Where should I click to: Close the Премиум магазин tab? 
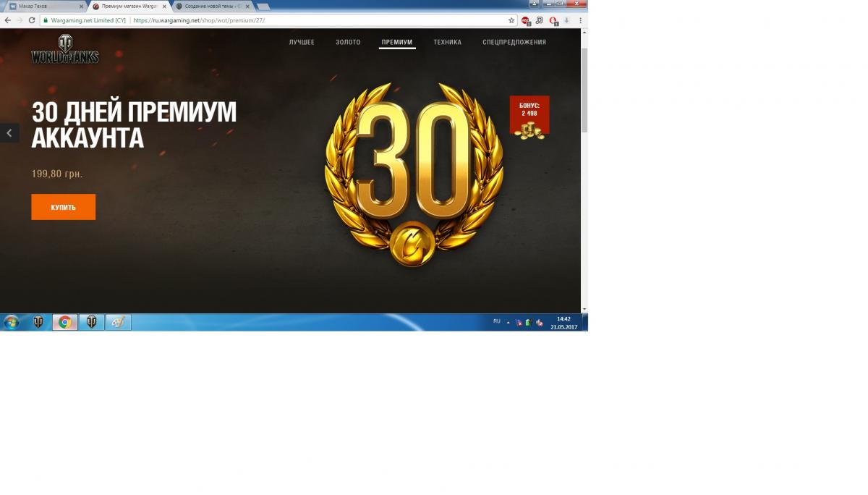[x=163, y=6]
